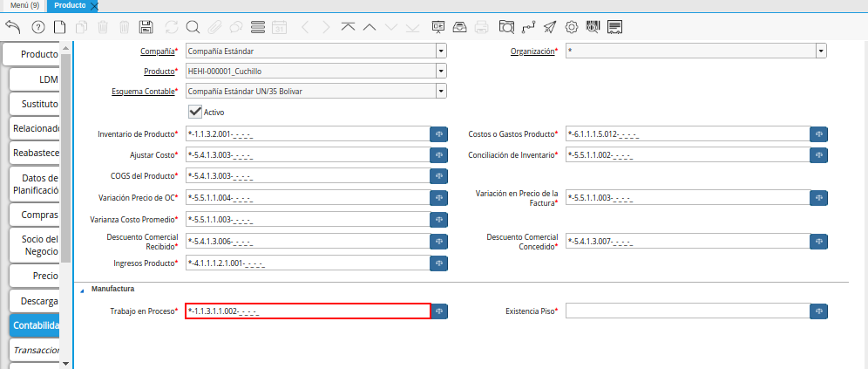Click the down chevron toolbar icon
Viewport: 868px width, 369px height.
click(390, 26)
